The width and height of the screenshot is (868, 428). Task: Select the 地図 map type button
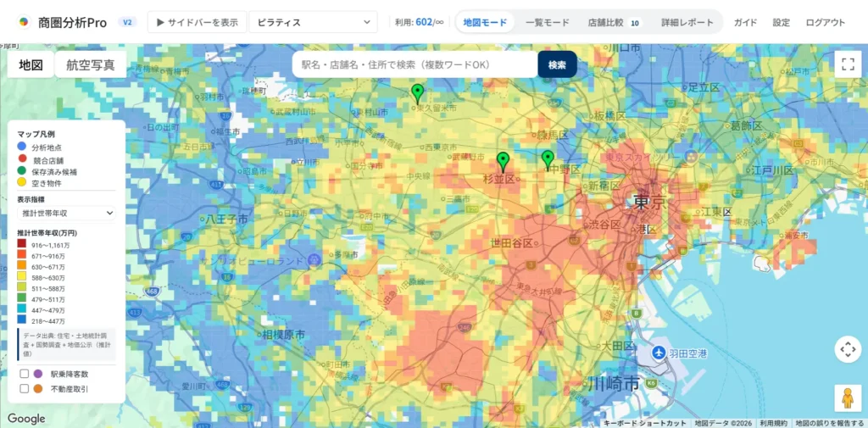[31, 64]
